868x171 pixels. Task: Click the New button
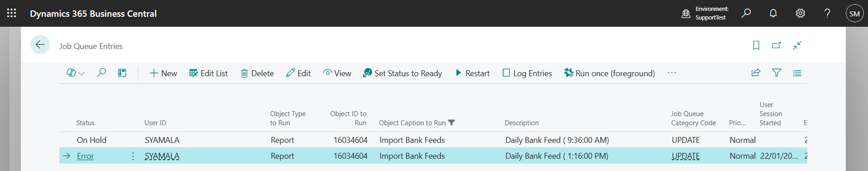click(163, 73)
